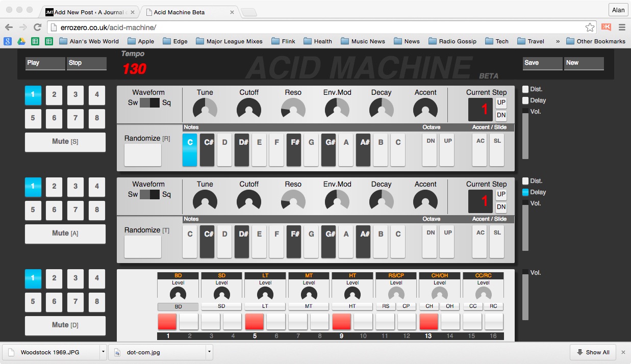Viewport: 631px width, 364px height.
Task: Click the BD Level knob in drum section
Action: tap(178, 294)
